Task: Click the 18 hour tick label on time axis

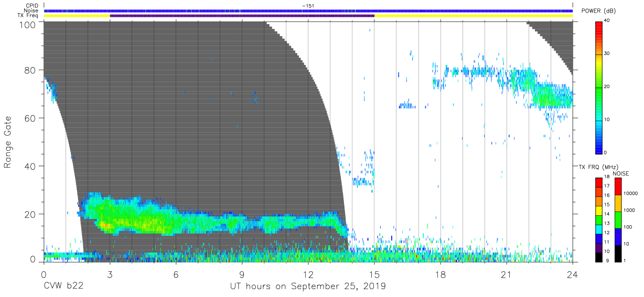Action: pos(440,274)
